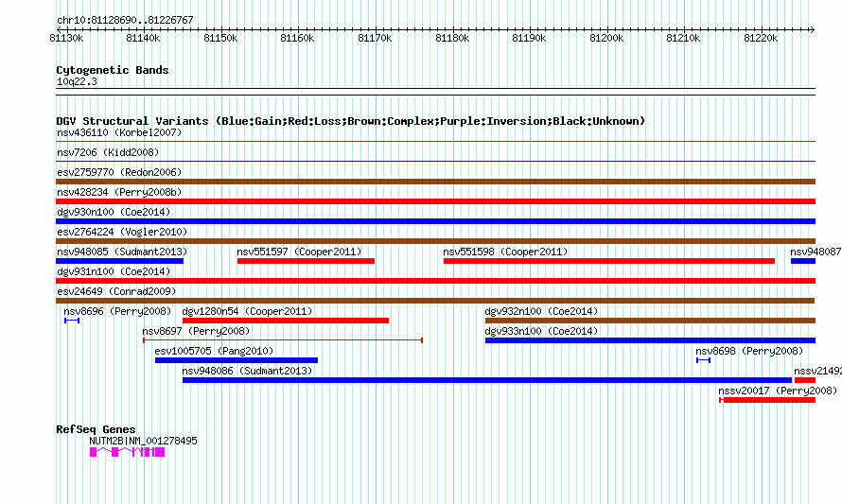Open nsv428234 (Perry2008b) label

119,192
